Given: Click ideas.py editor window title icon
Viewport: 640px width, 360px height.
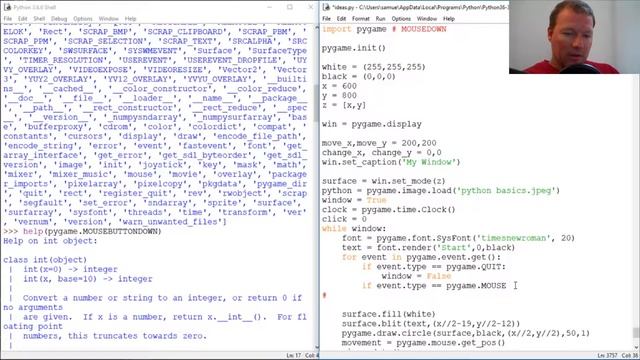Looking at the screenshot, I should pyautogui.click(x=326, y=7).
